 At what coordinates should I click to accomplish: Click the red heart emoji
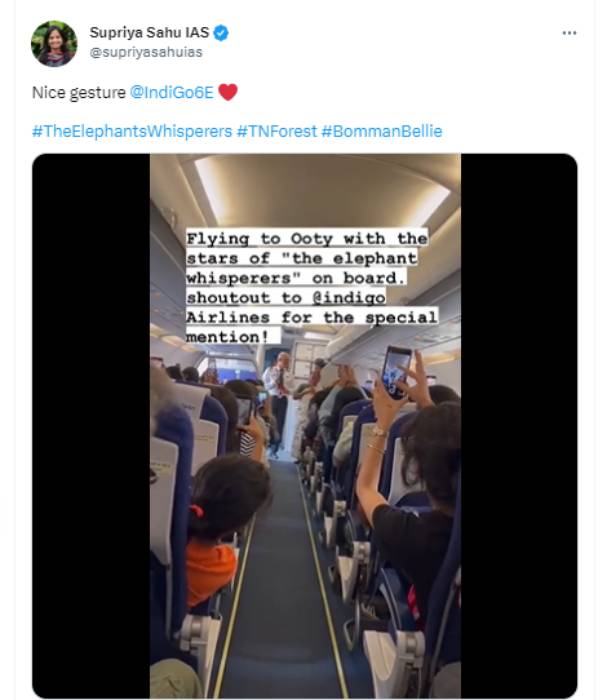coord(228,92)
